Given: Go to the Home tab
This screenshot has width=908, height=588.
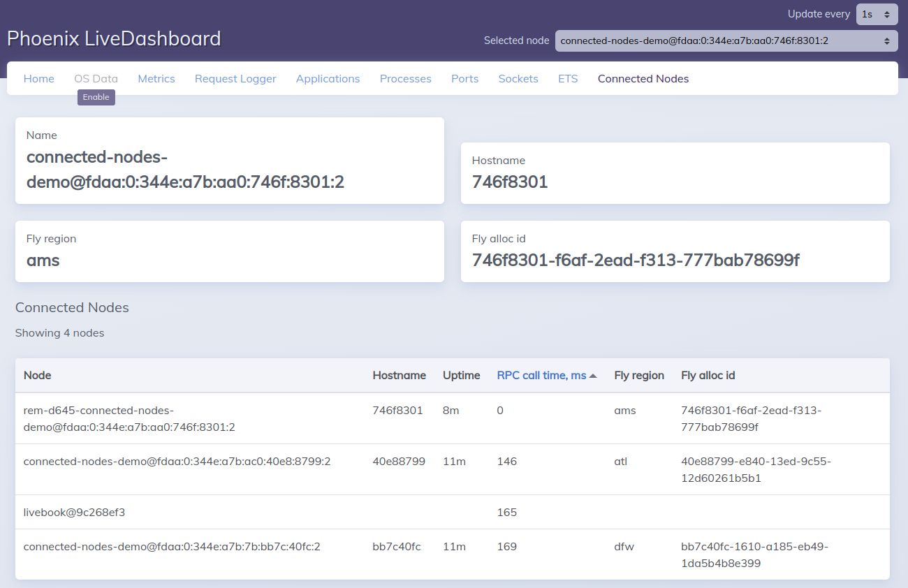Looking at the screenshot, I should pyautogui.click(x=38, y=78).
